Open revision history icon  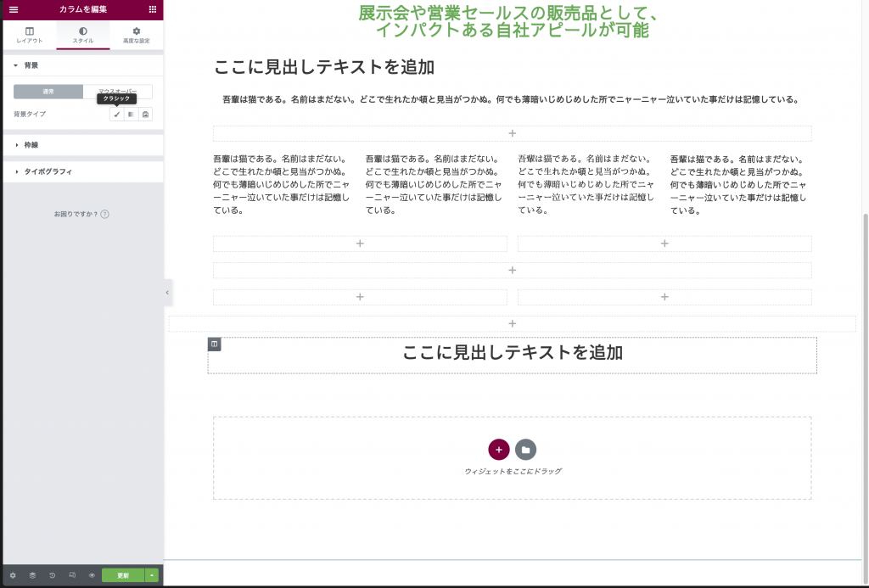pos(52,575)
